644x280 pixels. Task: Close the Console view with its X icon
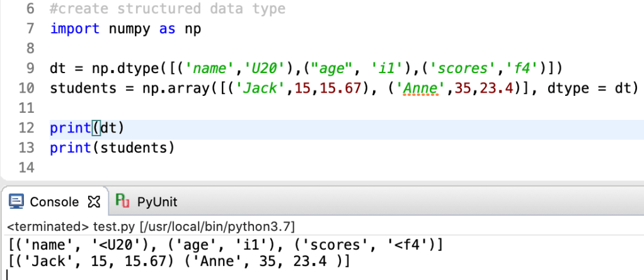click(95, 202)
